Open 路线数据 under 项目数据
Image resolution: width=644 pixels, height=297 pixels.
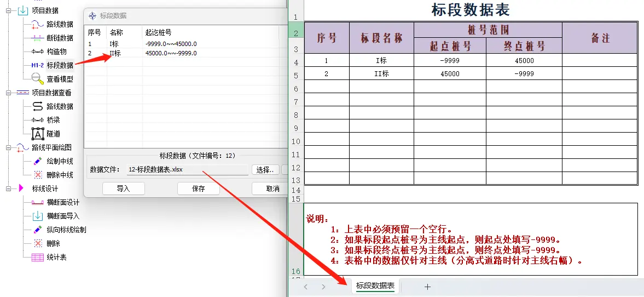point(59,24)
